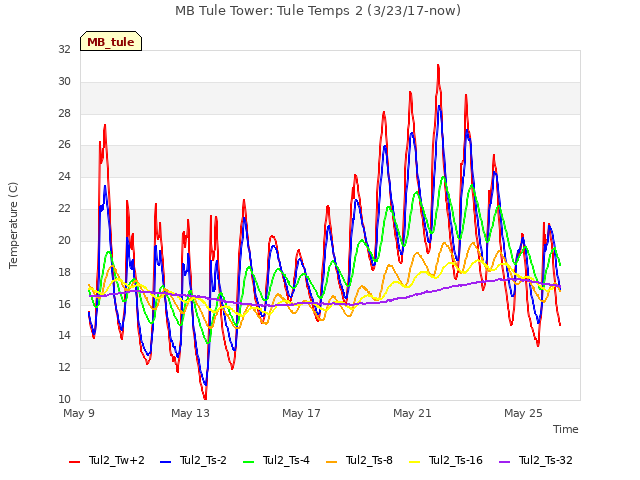The width and height of the screenshot is (640, 480).
Task: Select the Tul2_Ts-32 legend label
Action: pyautogui.click(x=546, y=460)
